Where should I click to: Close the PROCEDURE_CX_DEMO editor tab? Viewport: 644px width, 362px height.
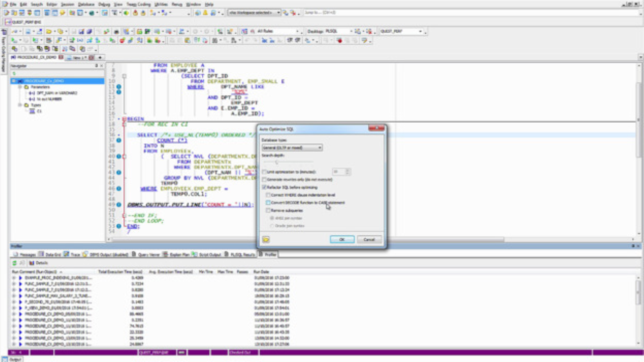(x=61, y=57)
